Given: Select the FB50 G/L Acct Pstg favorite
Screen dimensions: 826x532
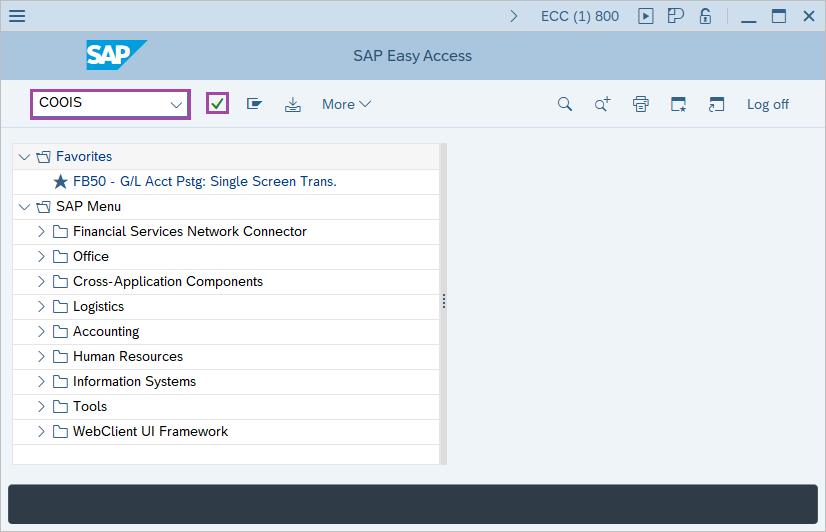Looking at the screenshot, I should (204, 181).
